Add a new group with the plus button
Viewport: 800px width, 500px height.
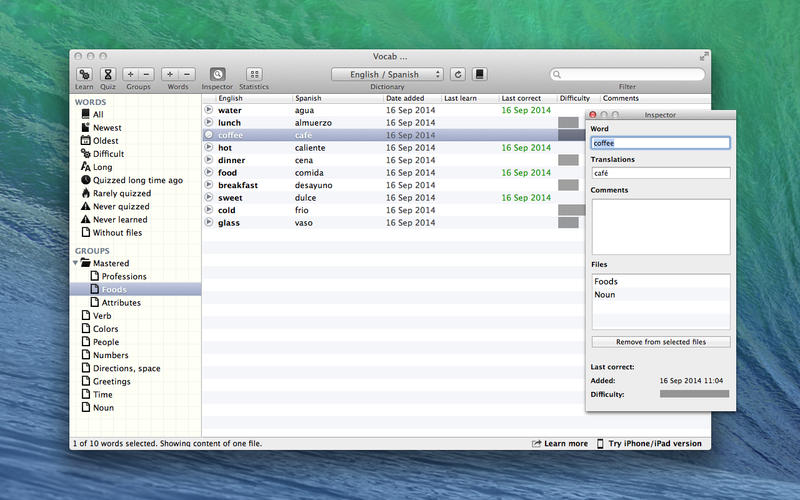click(x=130, y=74)
